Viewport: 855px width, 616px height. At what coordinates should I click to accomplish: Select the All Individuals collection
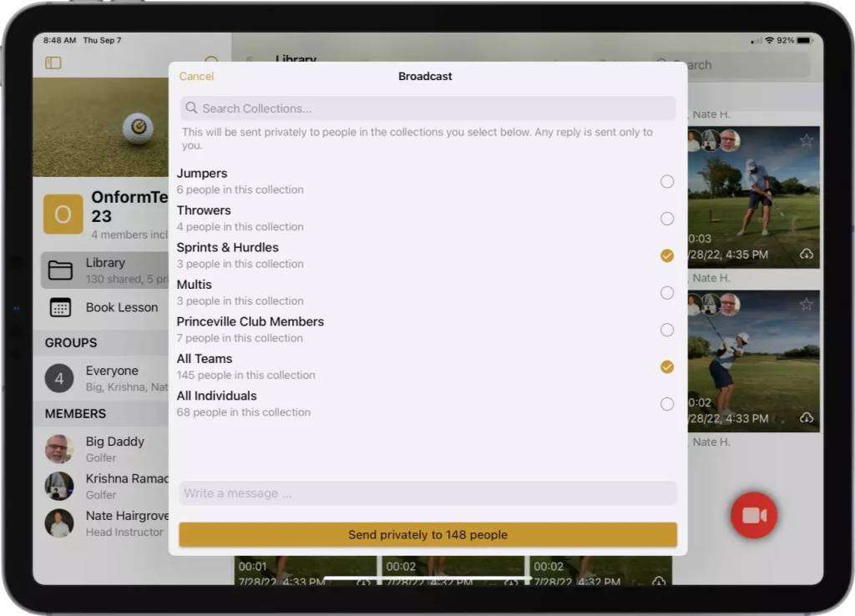(667, 404)
